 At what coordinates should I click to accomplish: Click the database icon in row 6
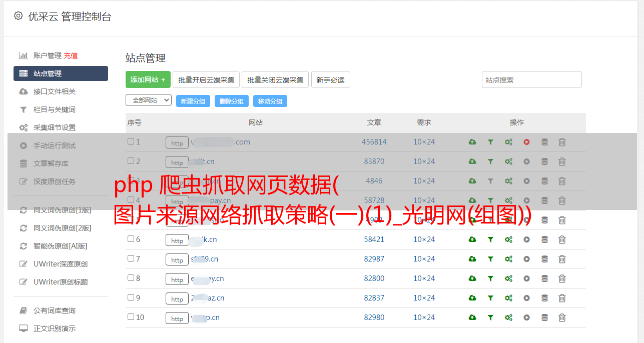click(x=544, y=239)
